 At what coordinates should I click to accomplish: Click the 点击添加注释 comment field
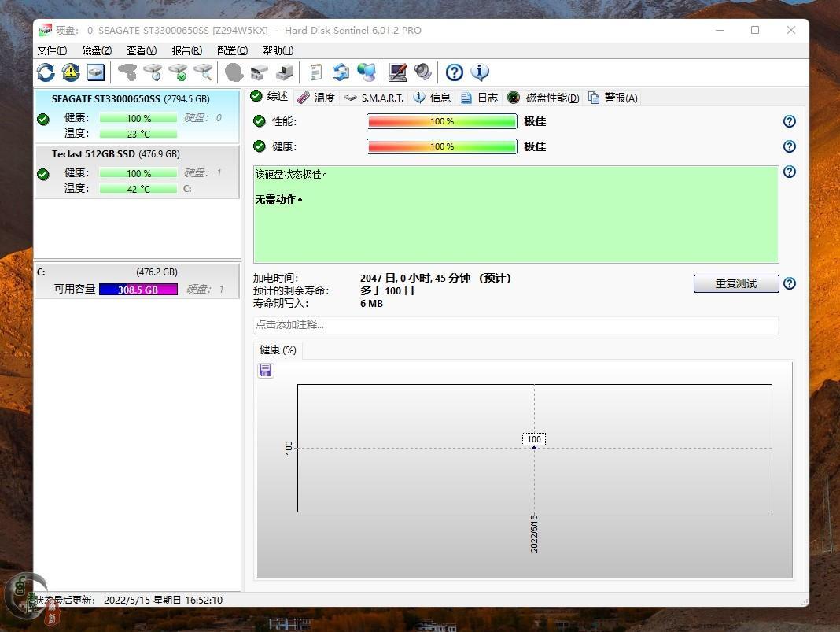tap(515, 325)
